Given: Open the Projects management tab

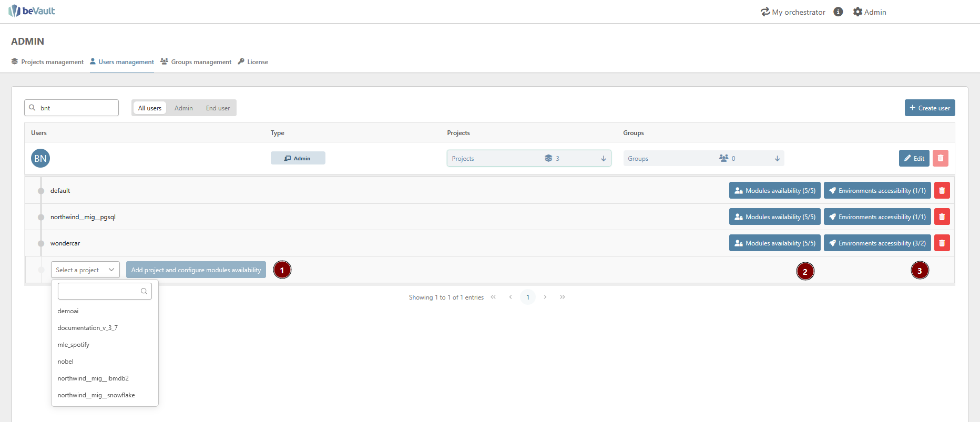Looking at the screenshot, I should [47, 62].
